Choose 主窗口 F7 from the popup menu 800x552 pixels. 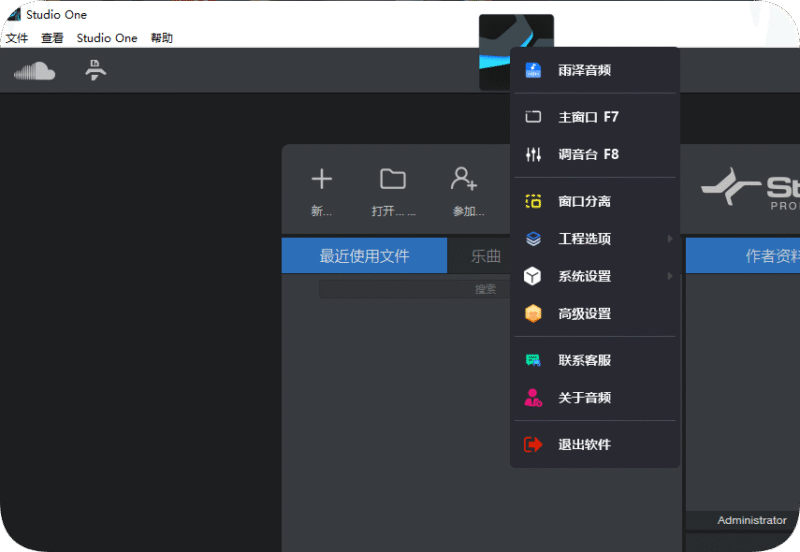595,117
